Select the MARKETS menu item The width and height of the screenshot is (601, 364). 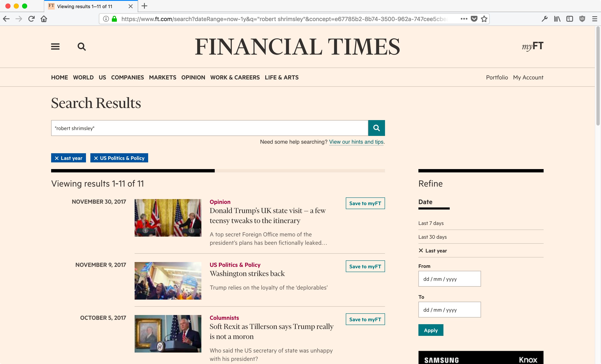(162, 77)
